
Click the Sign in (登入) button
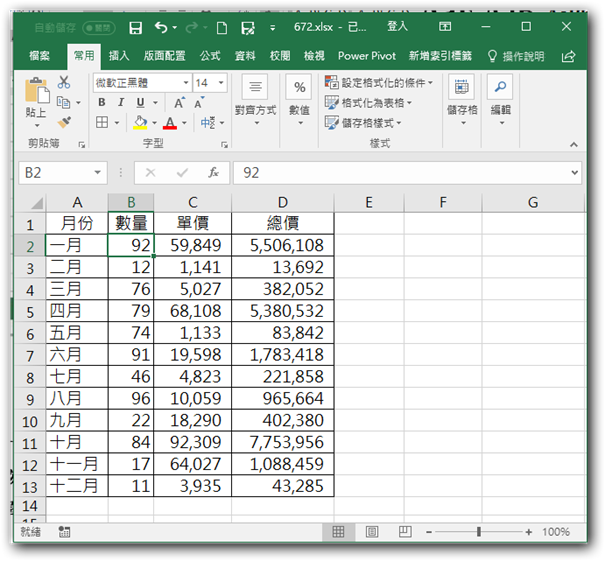(397, 27)
